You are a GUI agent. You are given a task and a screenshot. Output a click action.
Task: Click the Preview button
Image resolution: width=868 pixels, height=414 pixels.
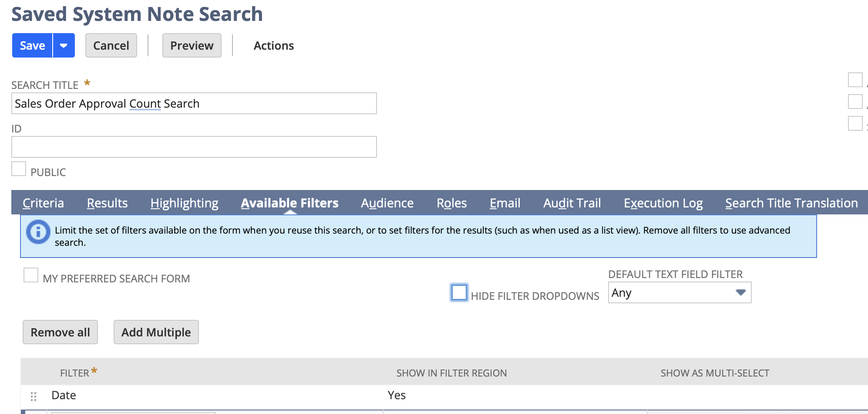click(192, 46)
